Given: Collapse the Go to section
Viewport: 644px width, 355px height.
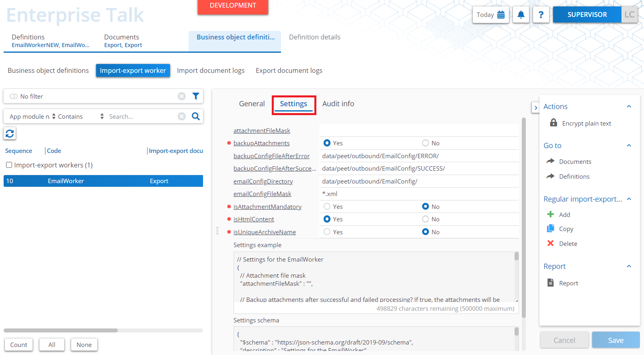Looking at the screenshot, I should (629, 145).
